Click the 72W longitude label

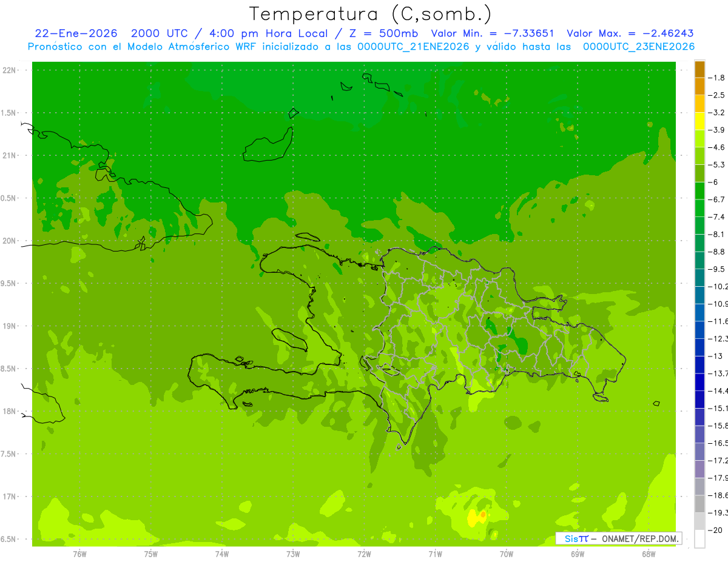tap(364, 554)
